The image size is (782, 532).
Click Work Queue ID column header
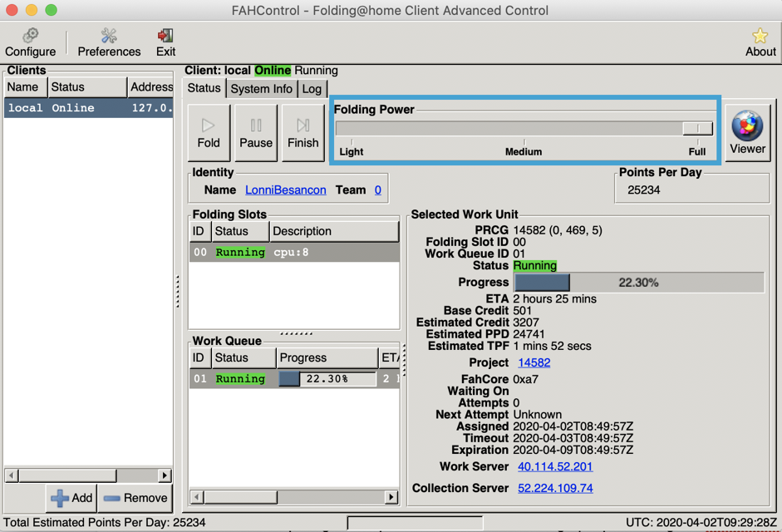(x=200, y=357)
